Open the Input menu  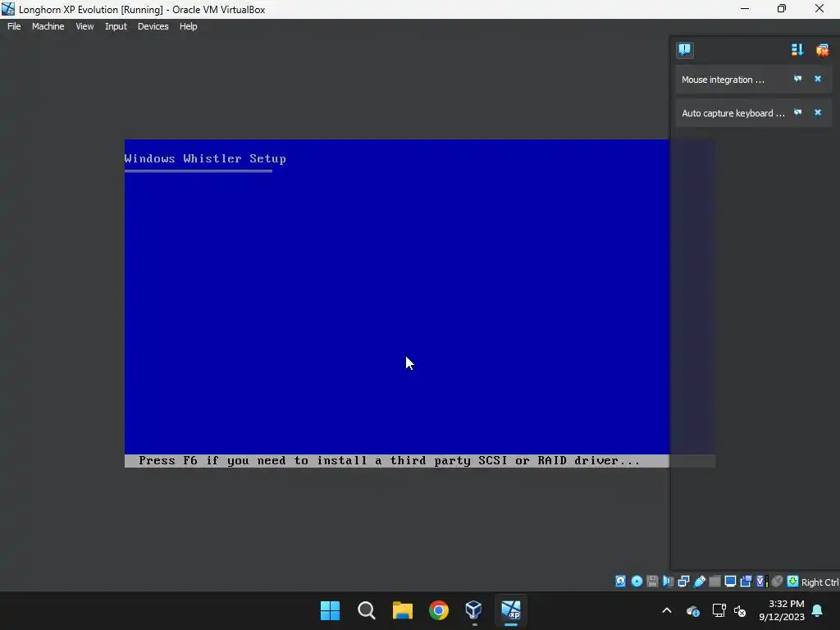116,26
